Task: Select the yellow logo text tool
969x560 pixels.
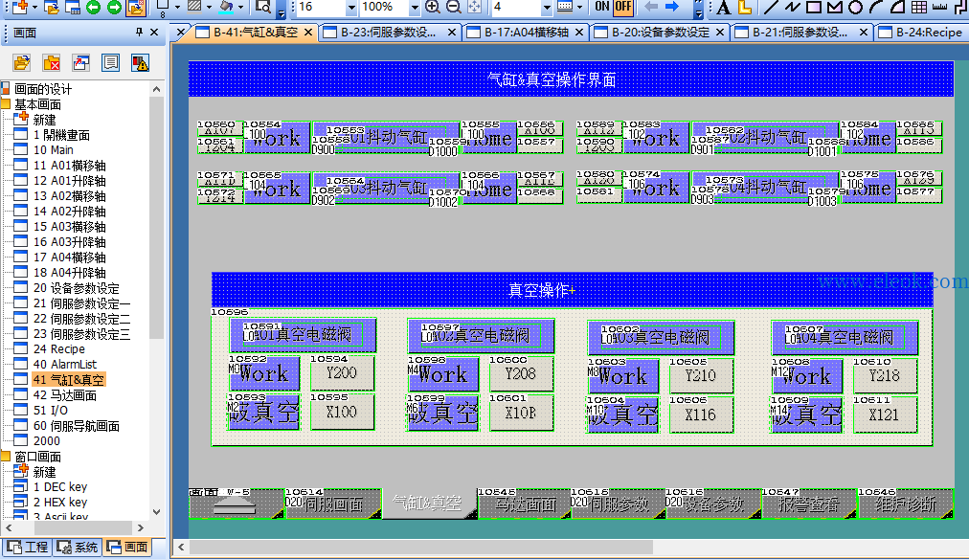Action: (x=746, y=8)
